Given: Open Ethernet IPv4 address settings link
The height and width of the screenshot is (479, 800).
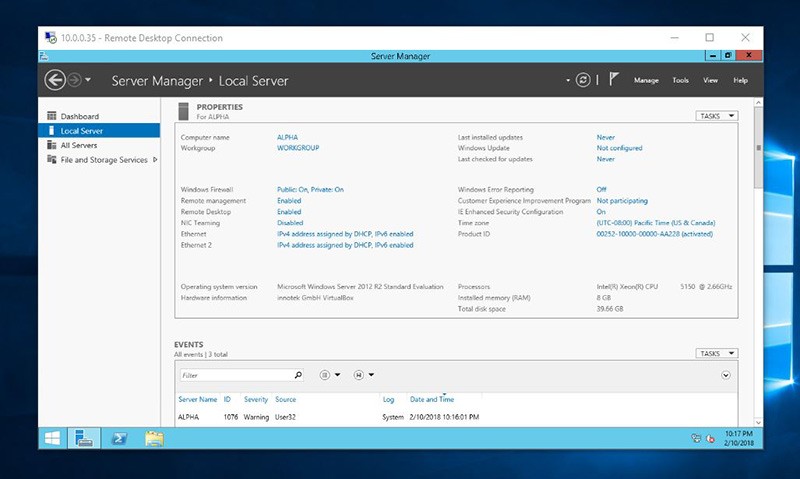Looking at the screenshot, I should tap(345, 234).
